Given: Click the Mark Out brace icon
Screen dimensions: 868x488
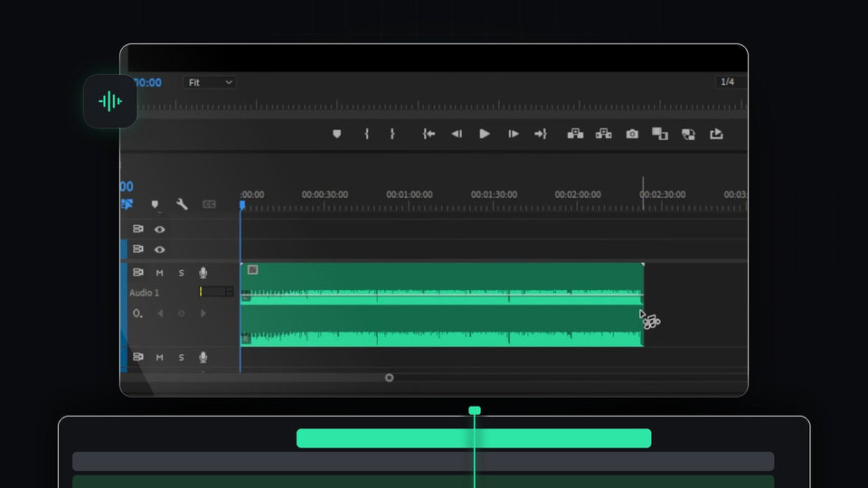Looking at the screenshot, I should coord(392,134).
